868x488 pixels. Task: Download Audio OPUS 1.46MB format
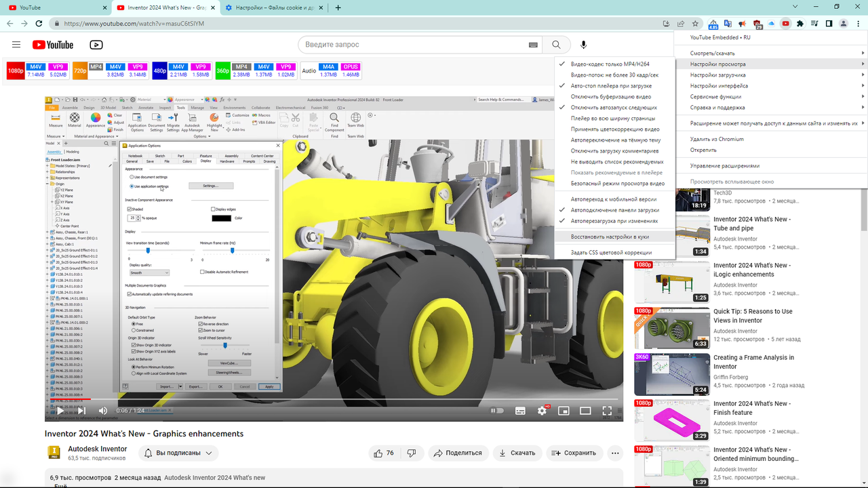351,71
